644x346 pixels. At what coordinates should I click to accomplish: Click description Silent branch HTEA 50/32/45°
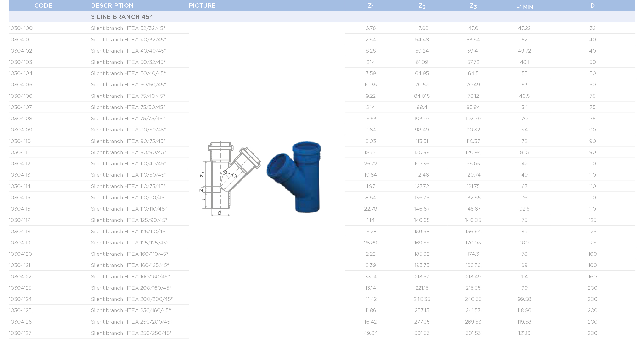click(128, 62)
